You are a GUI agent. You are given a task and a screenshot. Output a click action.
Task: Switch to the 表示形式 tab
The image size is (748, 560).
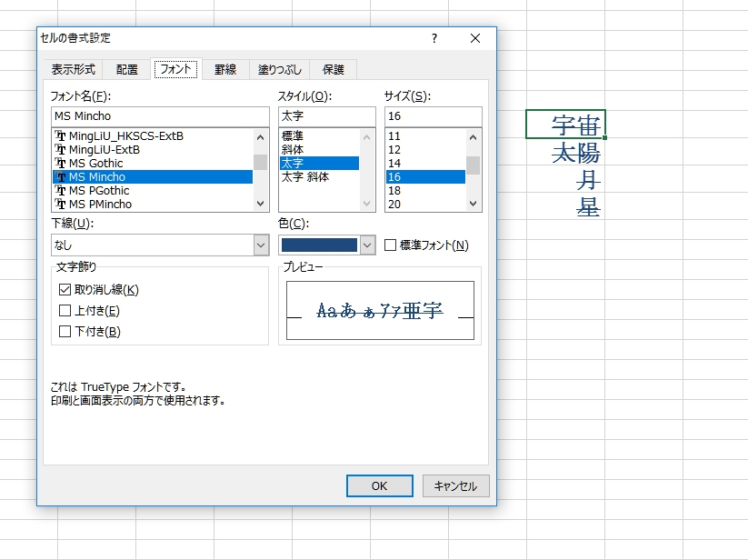pos(73,69)
